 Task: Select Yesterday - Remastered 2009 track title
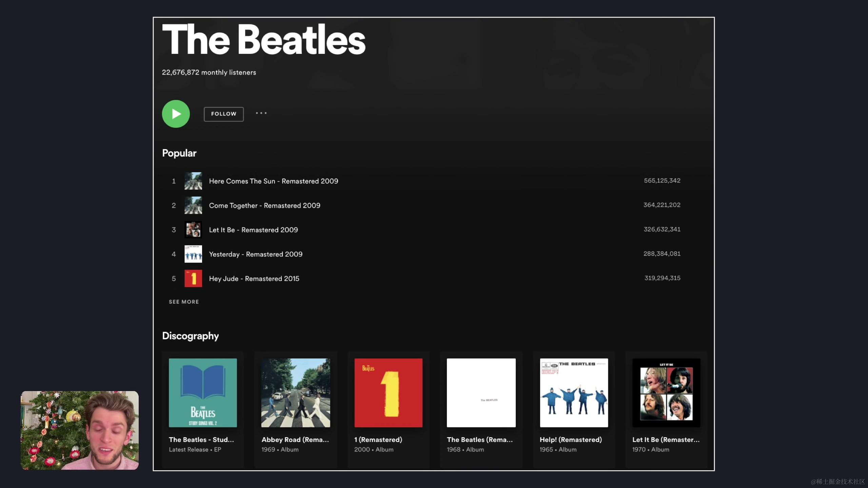[256, 254]
